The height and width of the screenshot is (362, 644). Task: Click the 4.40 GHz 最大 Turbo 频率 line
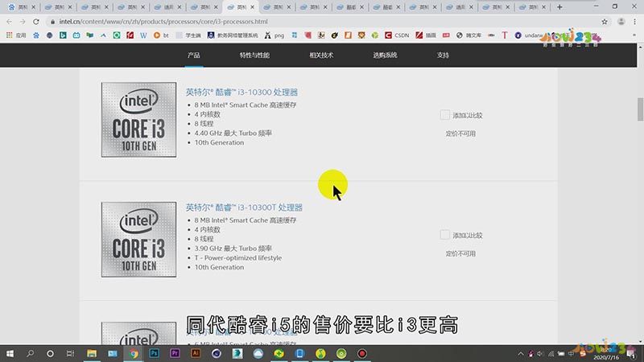(233, 133)
